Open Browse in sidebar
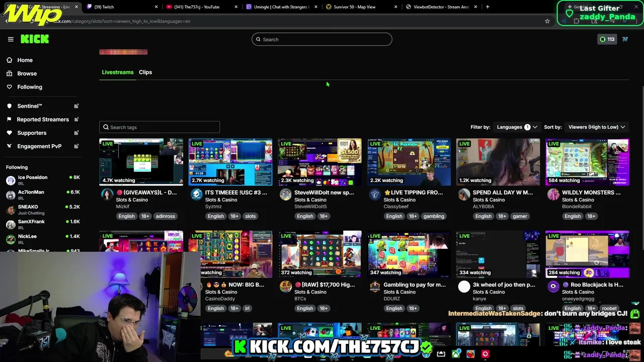 [27, 73]
